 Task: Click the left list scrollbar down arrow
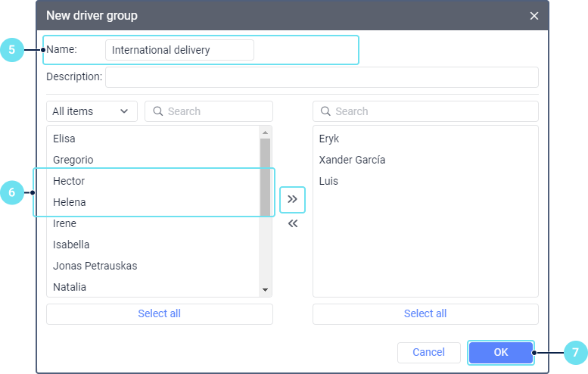pos(265,290)
